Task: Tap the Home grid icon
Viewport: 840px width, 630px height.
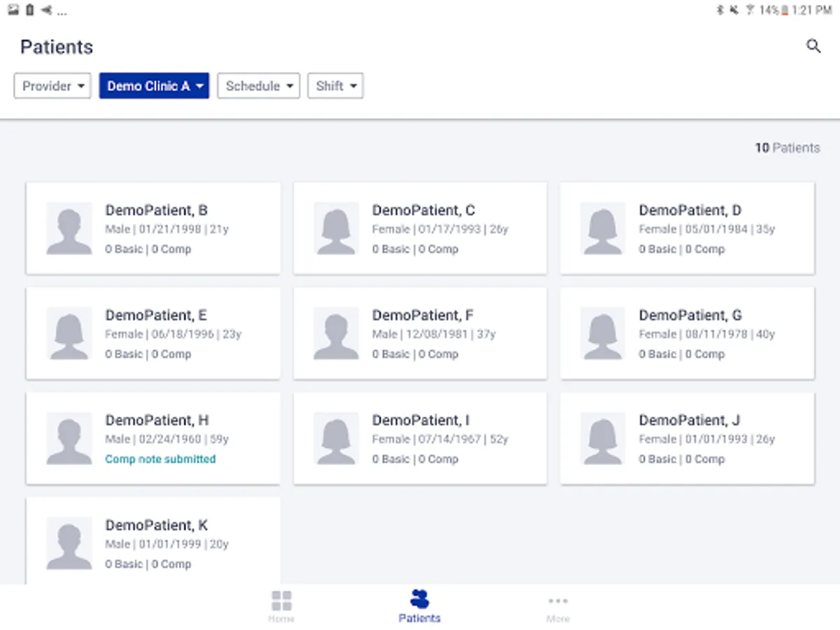Action: click(x=281, y=601)
